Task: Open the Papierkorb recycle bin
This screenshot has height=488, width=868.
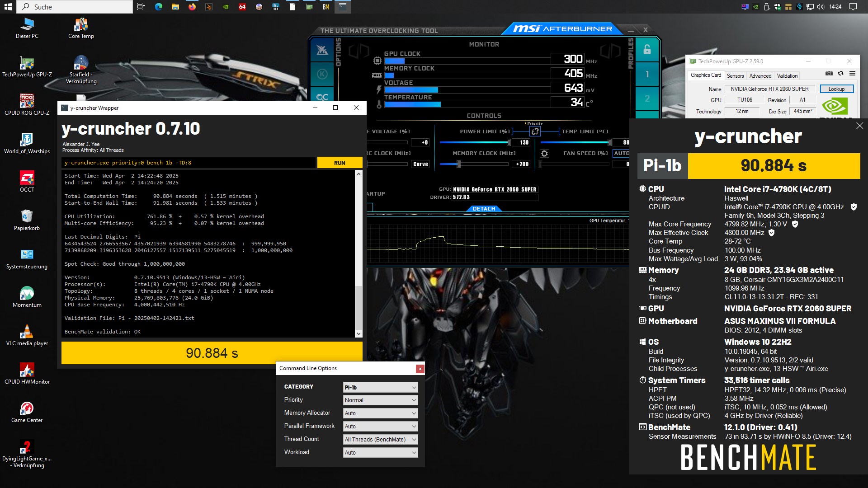Action: 27,220
